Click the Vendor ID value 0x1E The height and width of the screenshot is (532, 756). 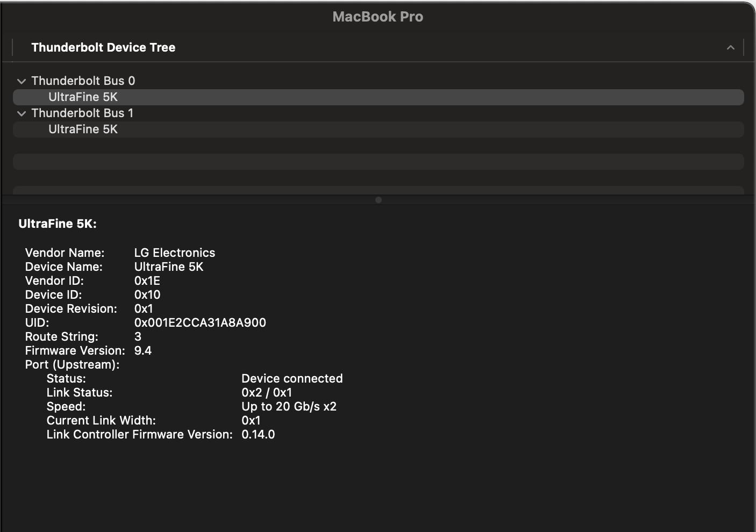coord(147,281)
